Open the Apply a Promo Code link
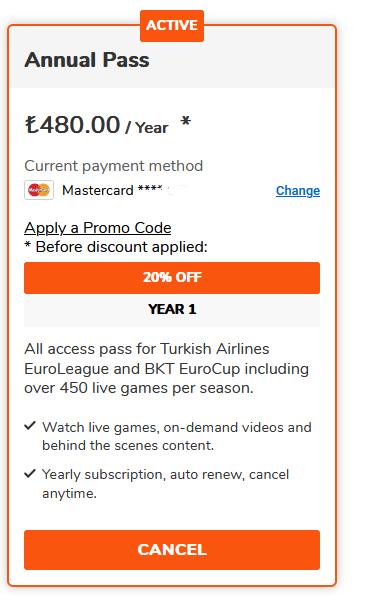The width and height of the screenshot is (384, 603). (x=98, y=228)
